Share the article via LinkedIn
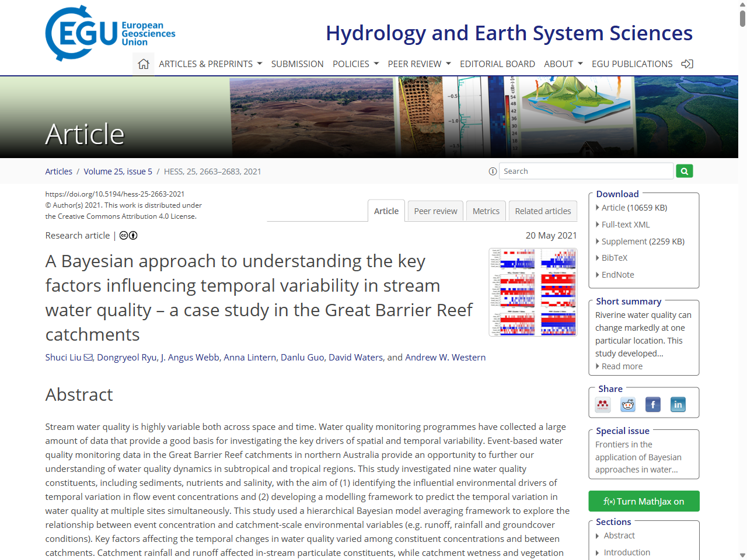Viewport: 747px width, 560px height. [678, 404]
